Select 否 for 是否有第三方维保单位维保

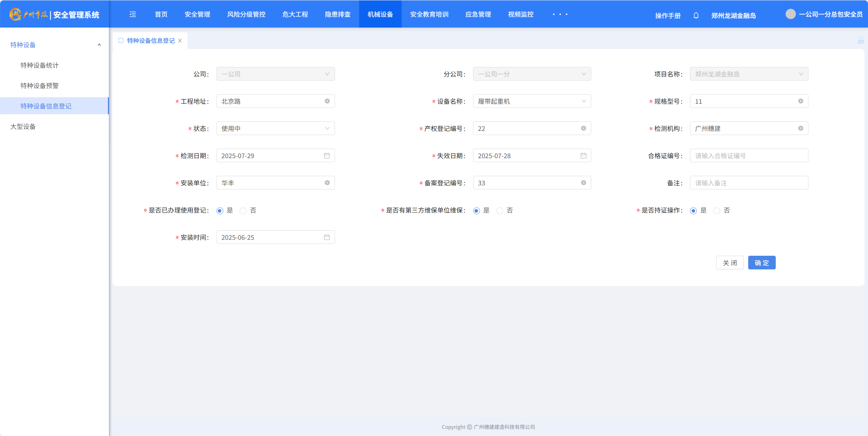(499, 211)
